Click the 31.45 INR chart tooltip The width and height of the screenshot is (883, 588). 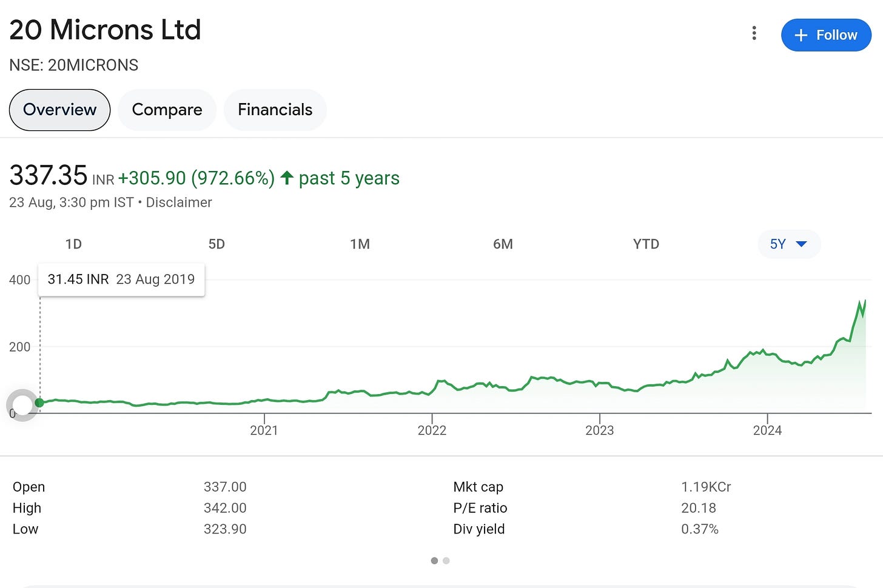pos(121,279)
